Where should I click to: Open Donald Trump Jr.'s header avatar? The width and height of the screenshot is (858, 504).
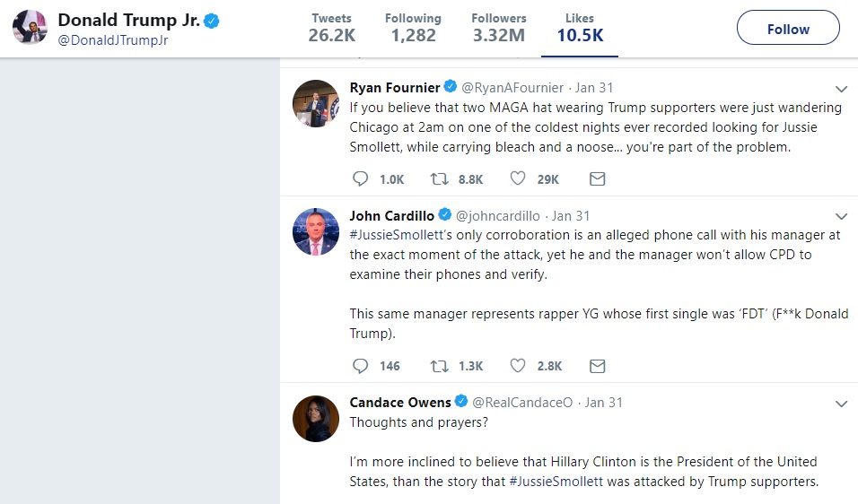(29, 29)
